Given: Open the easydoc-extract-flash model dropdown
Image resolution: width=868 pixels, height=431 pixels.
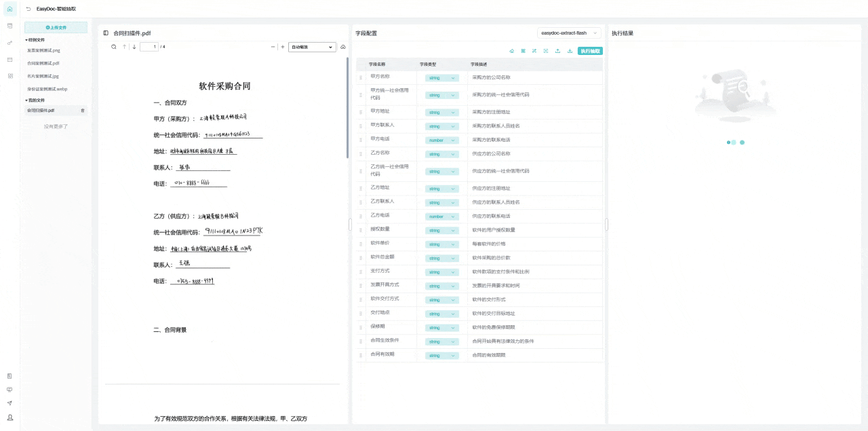Looking at the screenshot, I should click(x=569, y=33).
